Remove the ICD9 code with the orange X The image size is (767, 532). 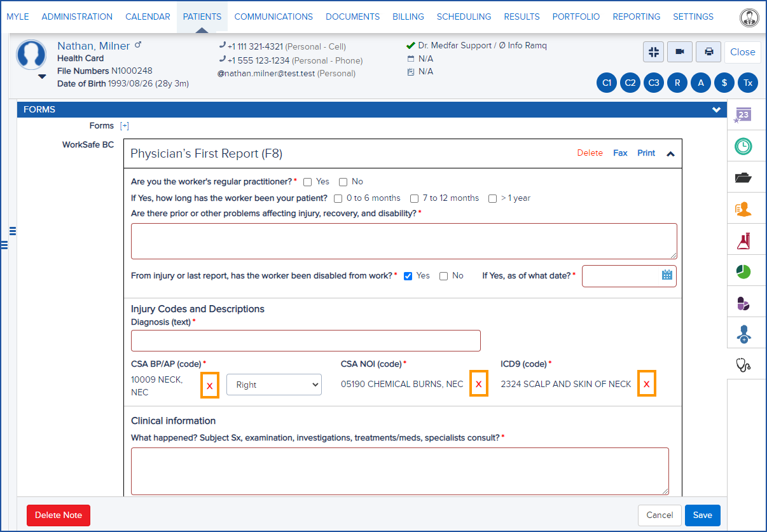pyautogui.click(x=647, y=383)
